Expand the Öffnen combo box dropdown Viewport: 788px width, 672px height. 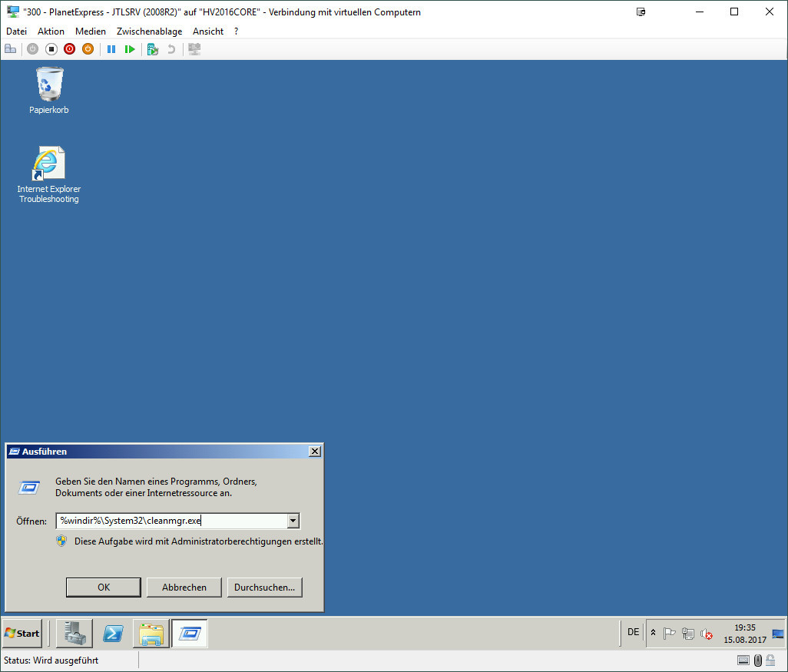pyautogui.click(x=293, y=521)
